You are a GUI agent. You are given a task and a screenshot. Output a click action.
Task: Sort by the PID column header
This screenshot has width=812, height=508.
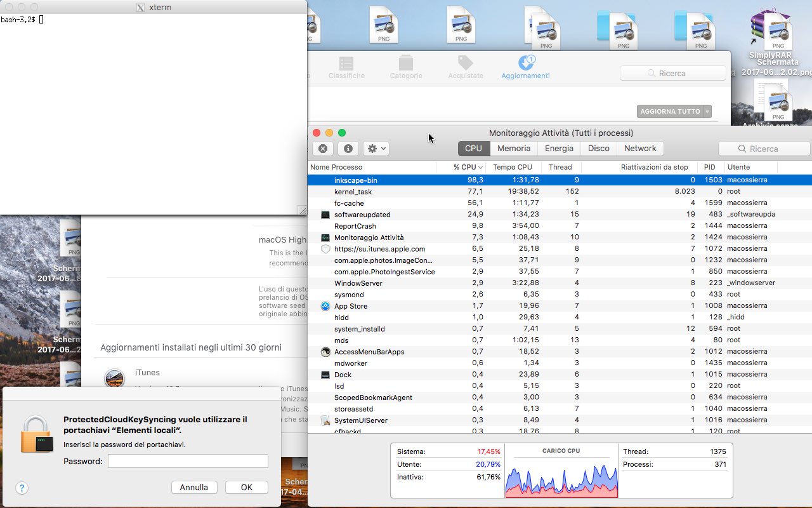710,167
